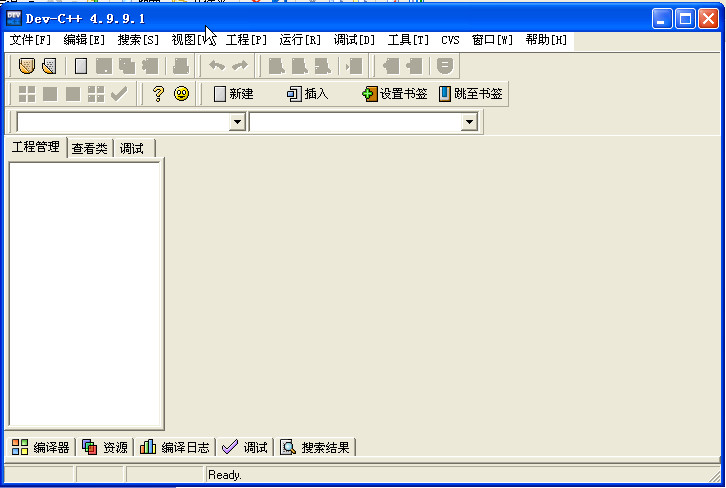This screenshot has height=488, width=726.
Task: Click the 设置书签 toolbar button
Action: (x=394, y=94)
